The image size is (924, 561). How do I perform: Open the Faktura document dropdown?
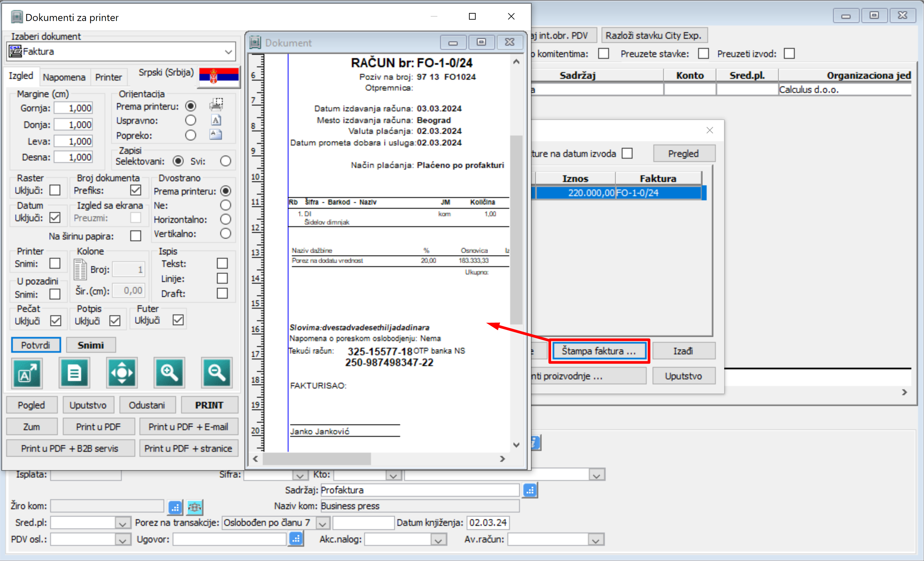tap(229, 52)
